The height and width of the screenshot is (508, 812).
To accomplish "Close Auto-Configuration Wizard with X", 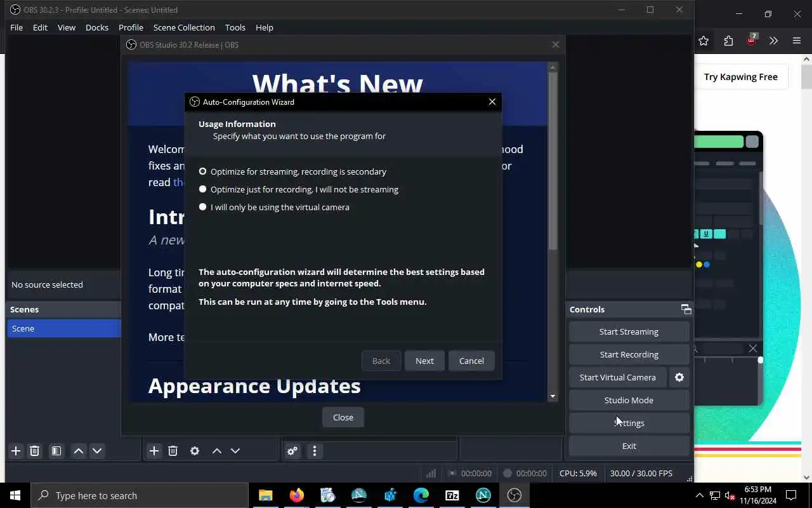I will pyautogui.click(x=492, y=102).
